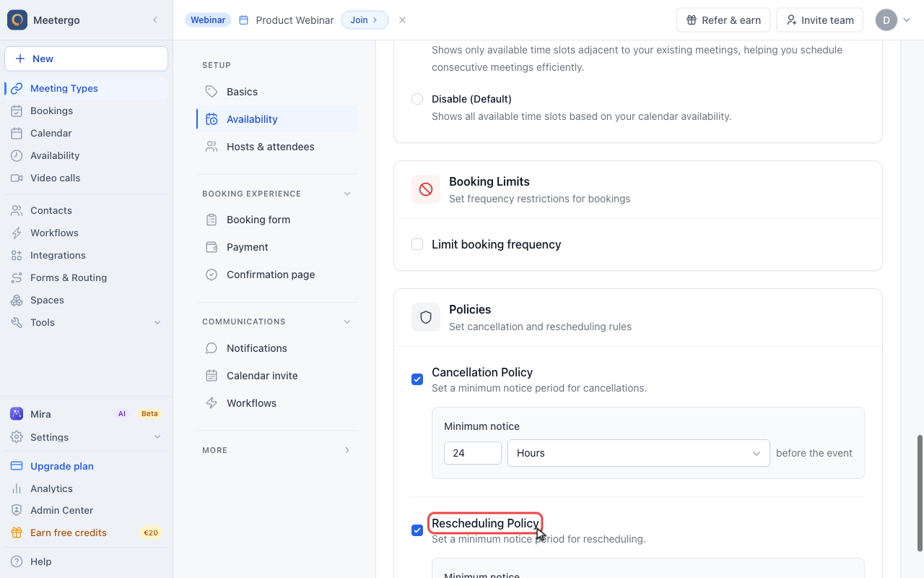Screen dimensions: 924x578
Task: Select the Disable (Default) radio option
Action: (417, 99)
